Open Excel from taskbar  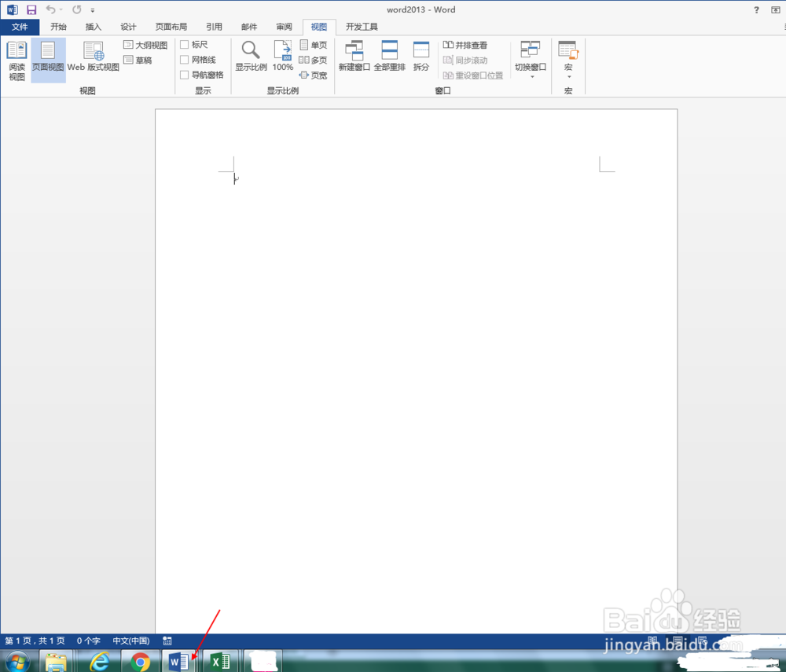tap(219, 662)
